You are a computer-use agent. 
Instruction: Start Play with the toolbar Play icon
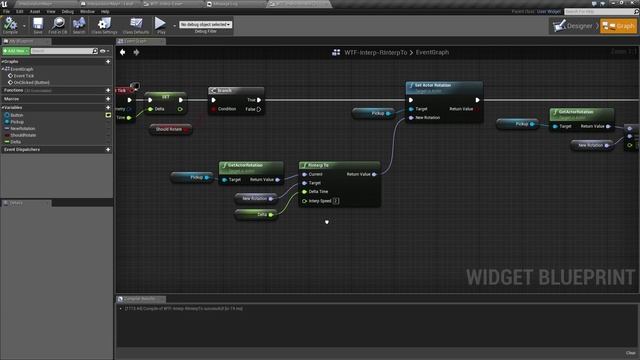coord(160,23)
